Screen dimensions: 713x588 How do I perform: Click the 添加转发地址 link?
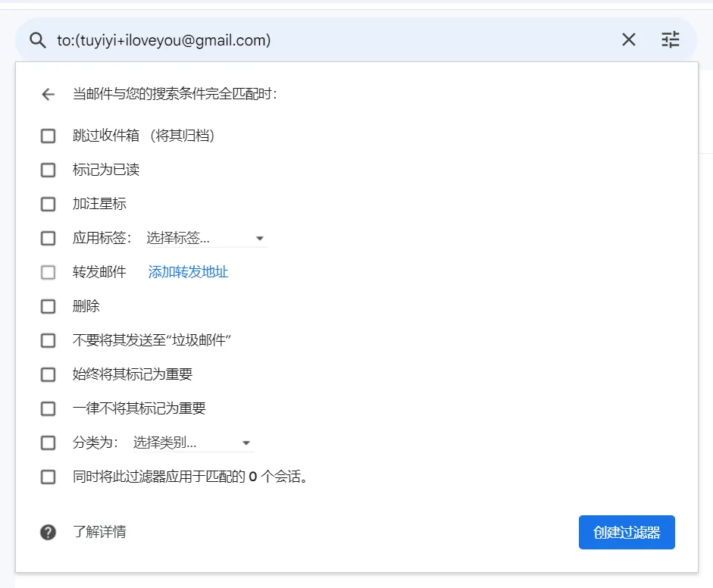189,272
